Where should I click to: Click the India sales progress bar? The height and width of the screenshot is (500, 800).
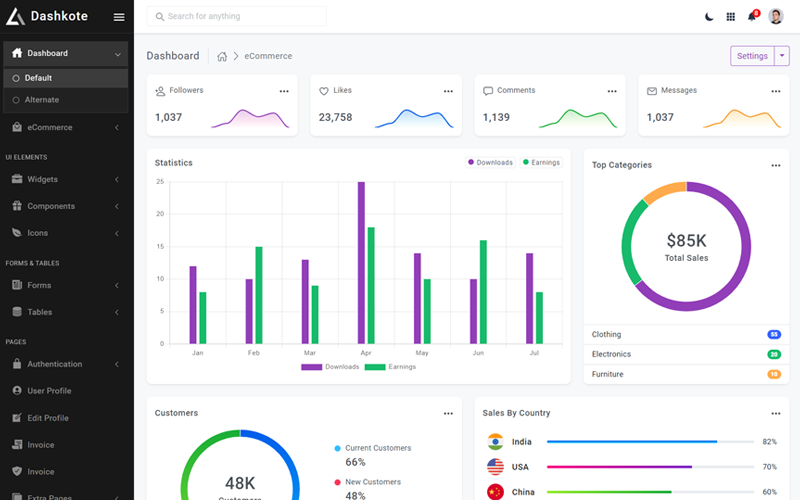click(651, 442)
